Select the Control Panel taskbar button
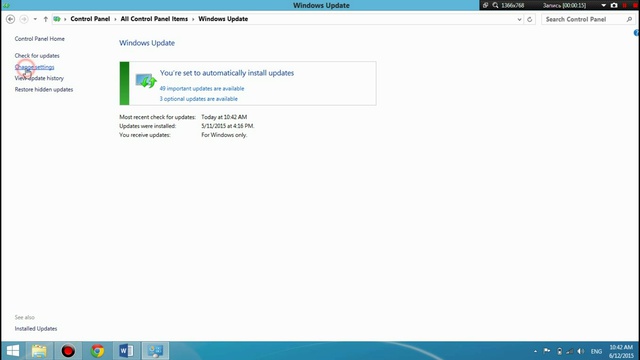 [156, 351]
